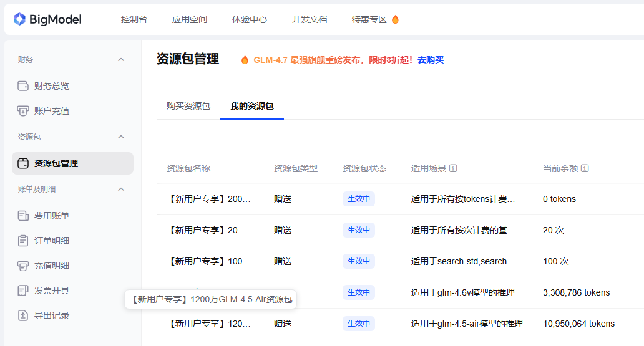Click 生效中 status in 20 次 row

[x=359, y=230]
